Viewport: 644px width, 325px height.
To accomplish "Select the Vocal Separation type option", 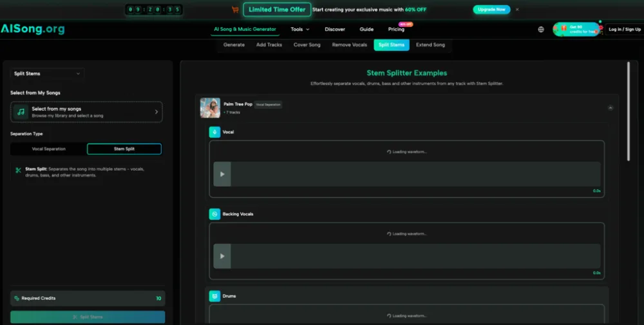I will tap(48, 149).
